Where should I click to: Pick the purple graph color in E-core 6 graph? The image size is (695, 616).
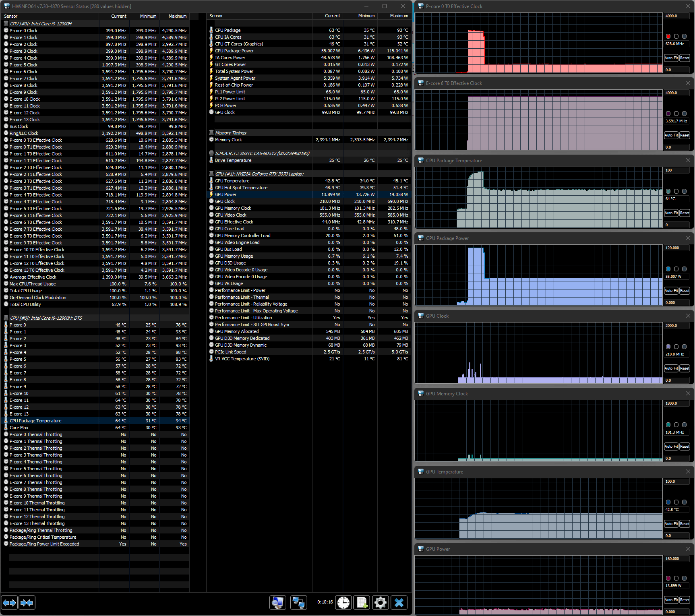[668, 114]
